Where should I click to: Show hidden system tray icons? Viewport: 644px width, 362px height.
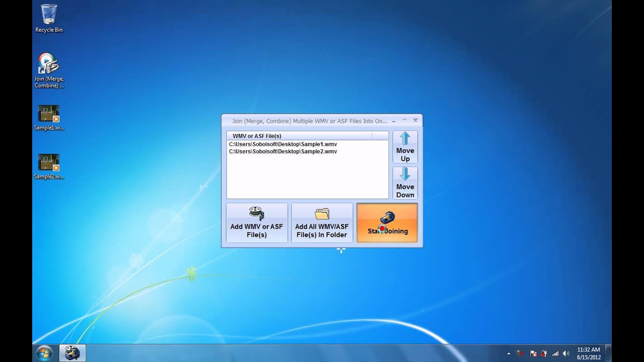coord(509,353)
